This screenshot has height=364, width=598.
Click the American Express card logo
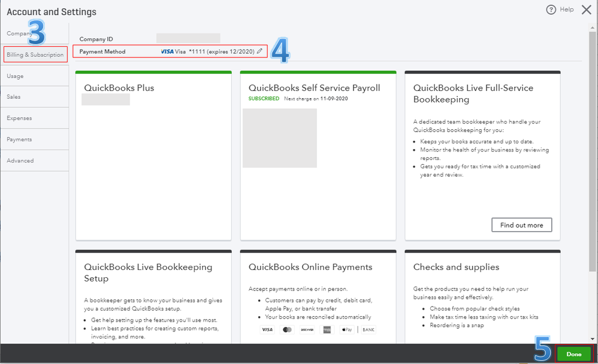327,330
